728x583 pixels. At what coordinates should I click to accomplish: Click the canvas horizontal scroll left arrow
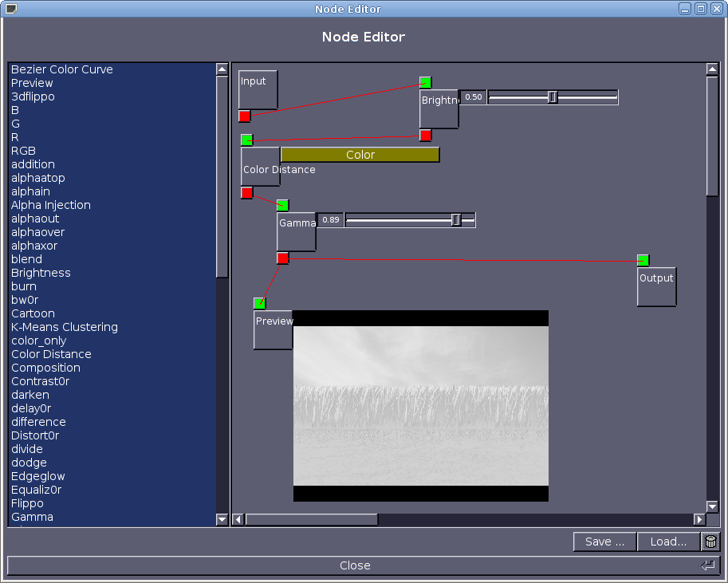coord(238,519)
